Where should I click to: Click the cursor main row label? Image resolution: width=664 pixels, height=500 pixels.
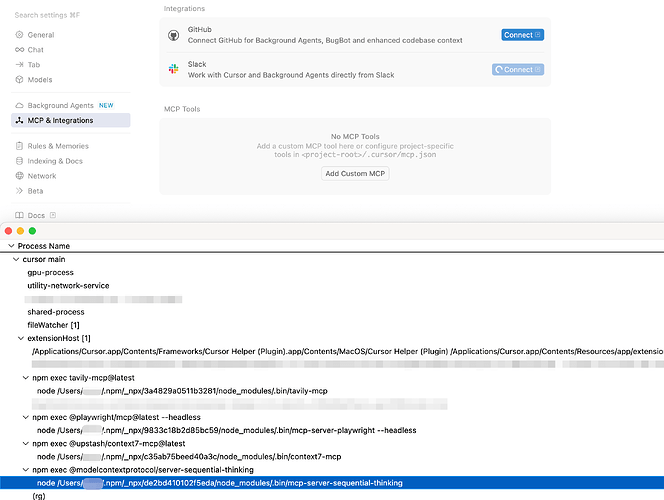click(x=44, y=259)
